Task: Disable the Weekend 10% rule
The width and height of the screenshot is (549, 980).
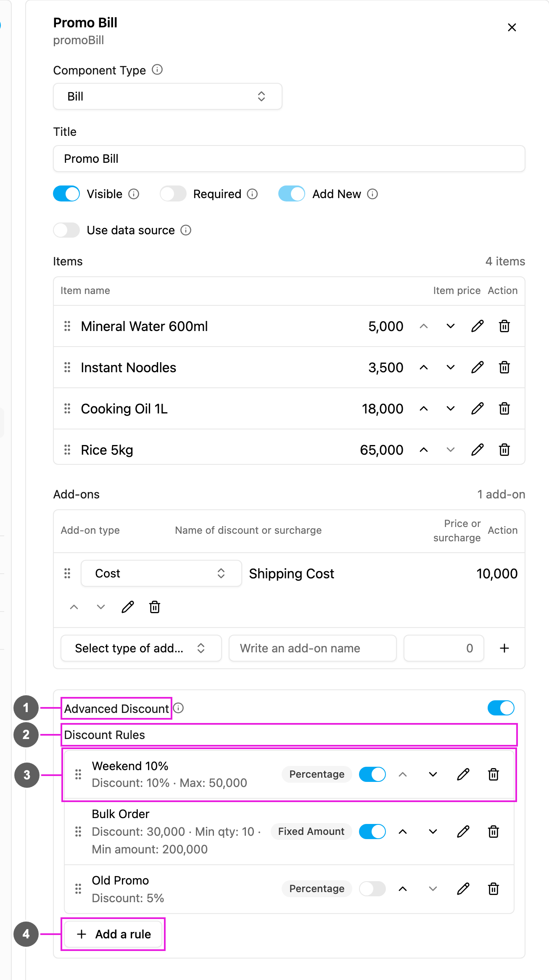Action: (x=372, y=774)
